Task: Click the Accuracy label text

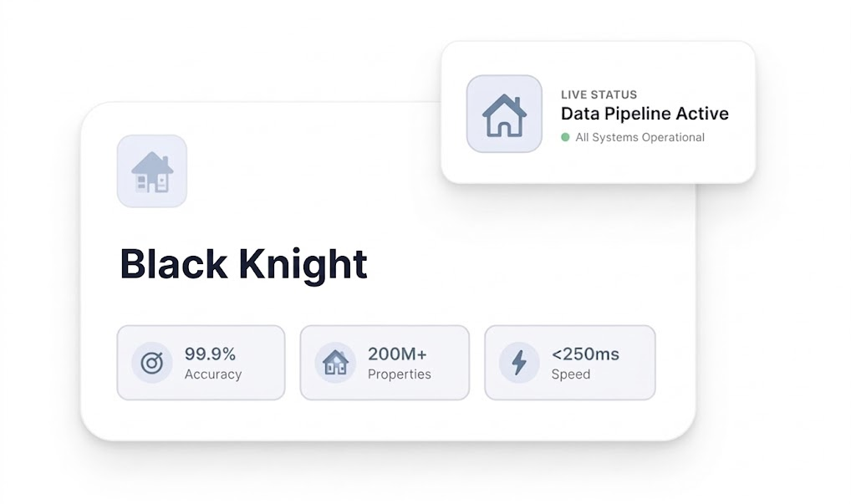Action: (x=213, y=374)
